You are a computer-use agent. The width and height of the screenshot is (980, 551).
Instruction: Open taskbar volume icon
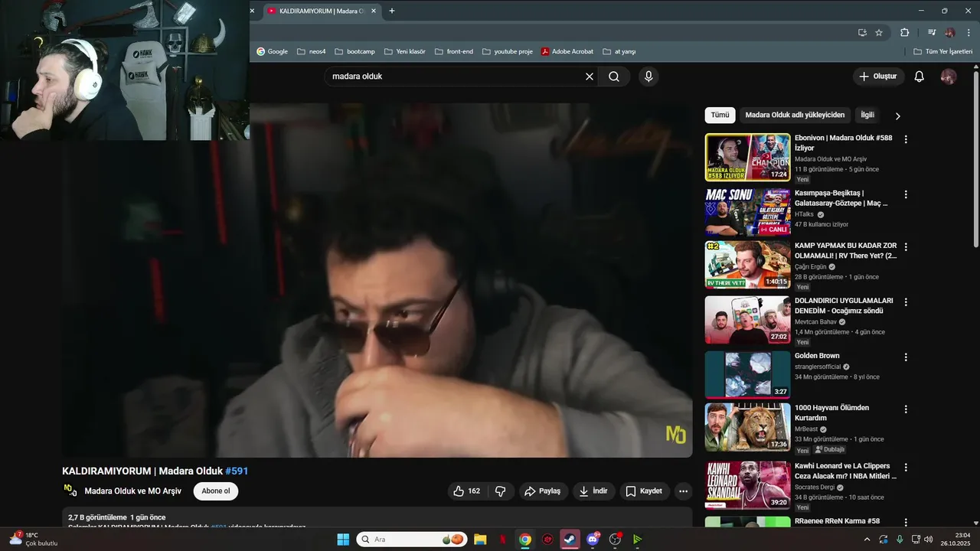click(928, 540)
